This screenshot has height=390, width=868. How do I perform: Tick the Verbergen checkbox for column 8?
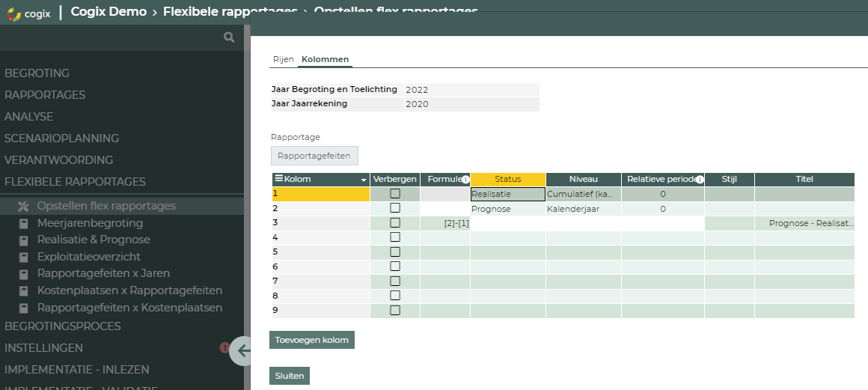394,295
